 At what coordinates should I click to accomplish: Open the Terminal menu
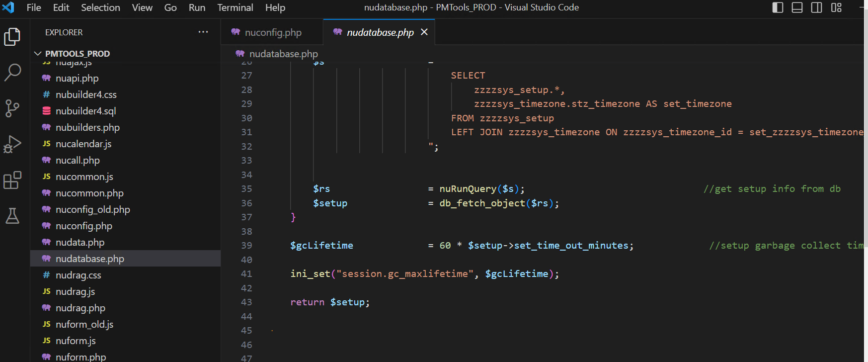(235, 7)
